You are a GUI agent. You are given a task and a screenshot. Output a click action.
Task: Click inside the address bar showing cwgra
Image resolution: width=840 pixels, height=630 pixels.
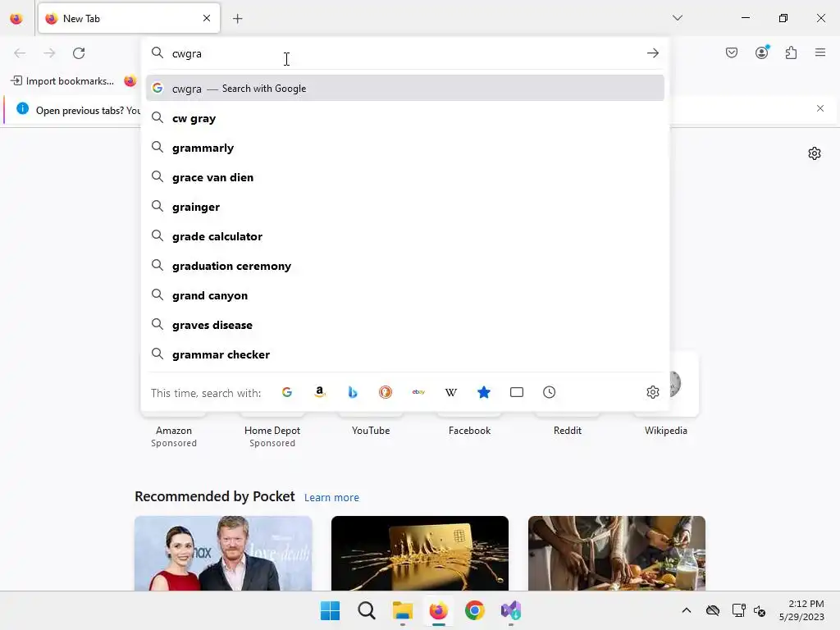coord(404,53)
